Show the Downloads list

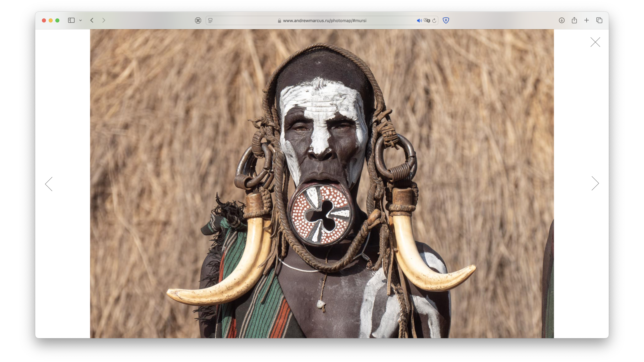(561, 20)
